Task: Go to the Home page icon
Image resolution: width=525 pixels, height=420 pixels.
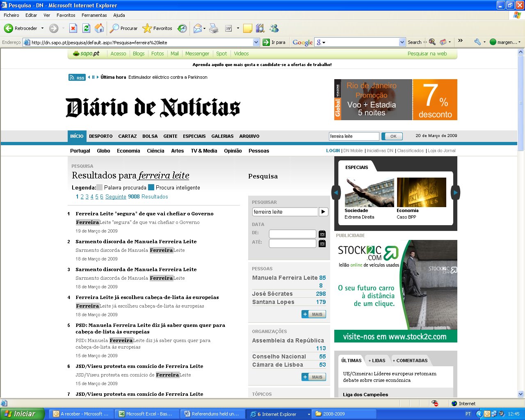Action: pyautogui.click(x=99, y=28)
